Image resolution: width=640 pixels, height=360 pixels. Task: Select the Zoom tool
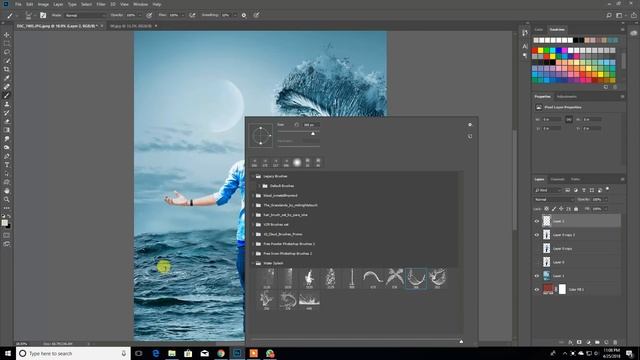click(x=7, y=199)
